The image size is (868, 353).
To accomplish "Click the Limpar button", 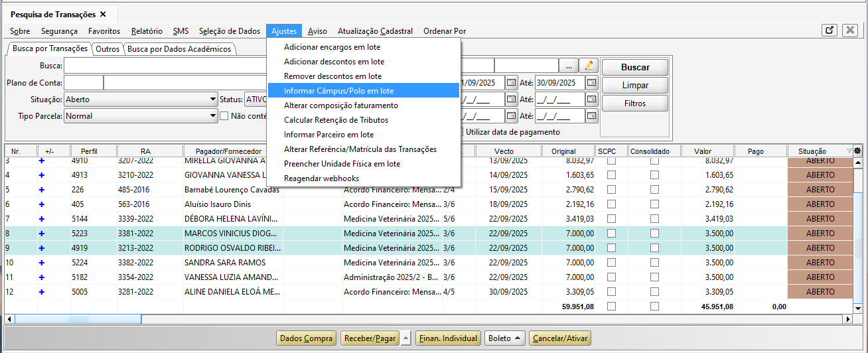I will [x=635, y=86].
